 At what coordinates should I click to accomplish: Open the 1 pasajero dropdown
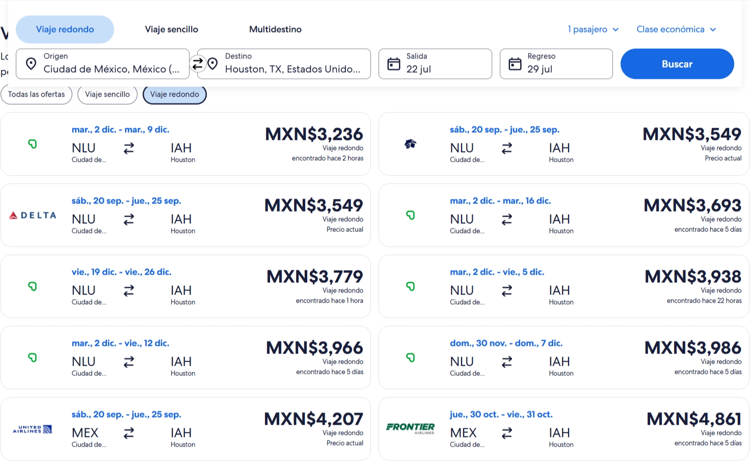(x=593, y=29)
